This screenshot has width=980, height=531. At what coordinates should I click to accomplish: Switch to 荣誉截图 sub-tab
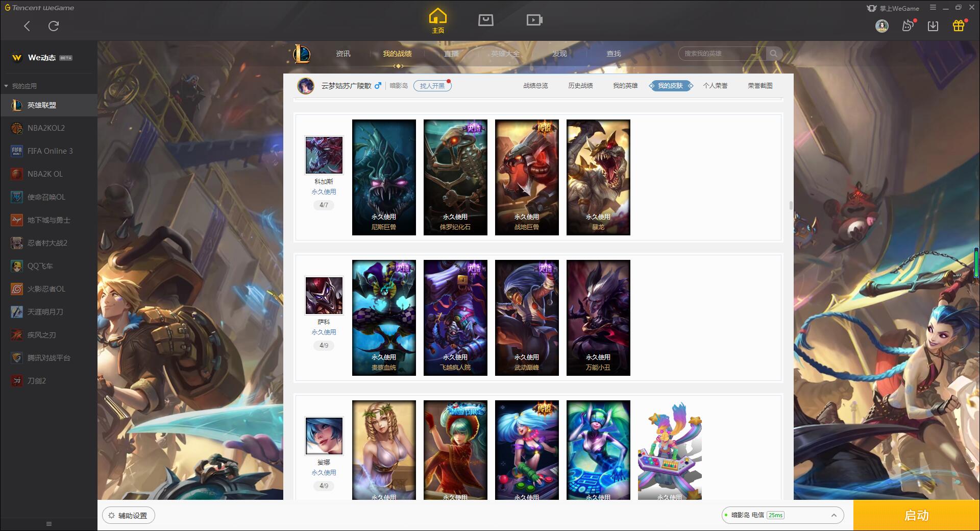coord(760,86)
